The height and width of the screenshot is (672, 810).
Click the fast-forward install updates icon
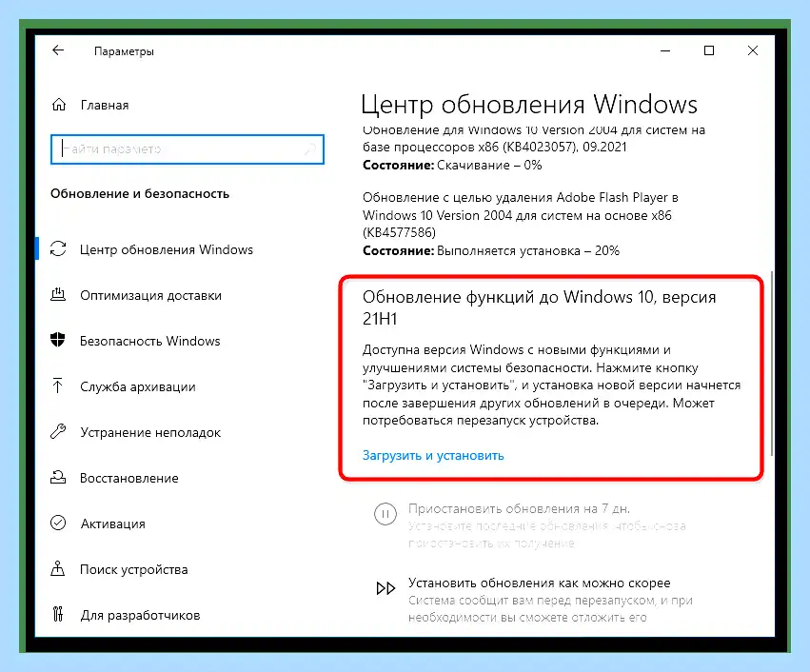click(385, 588)
